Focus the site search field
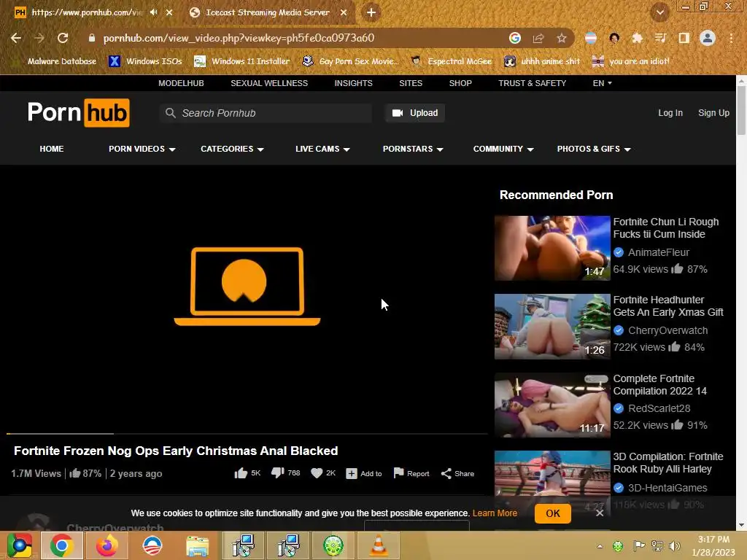The width and height of the screenshot is (747, 560). coord(266,113)
